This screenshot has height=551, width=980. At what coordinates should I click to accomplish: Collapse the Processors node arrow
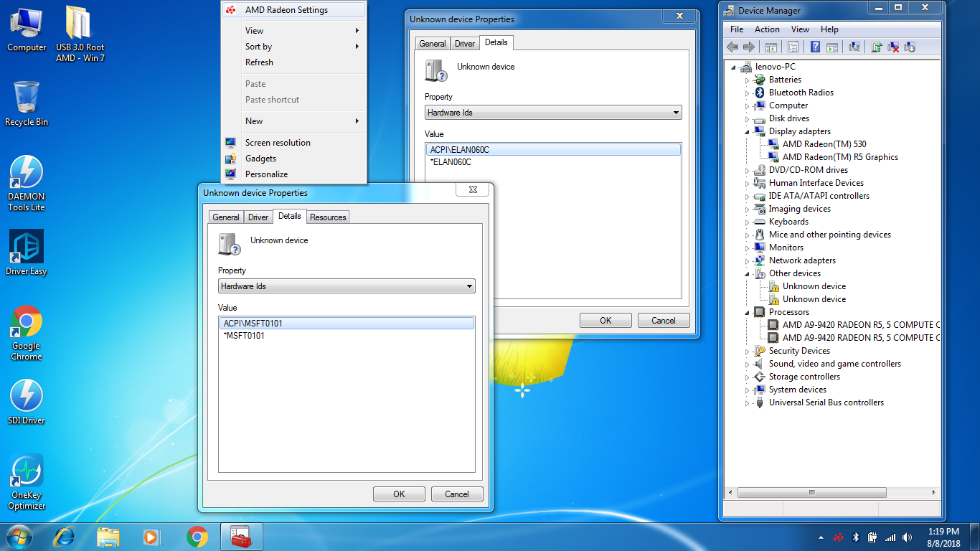[747, 312]
